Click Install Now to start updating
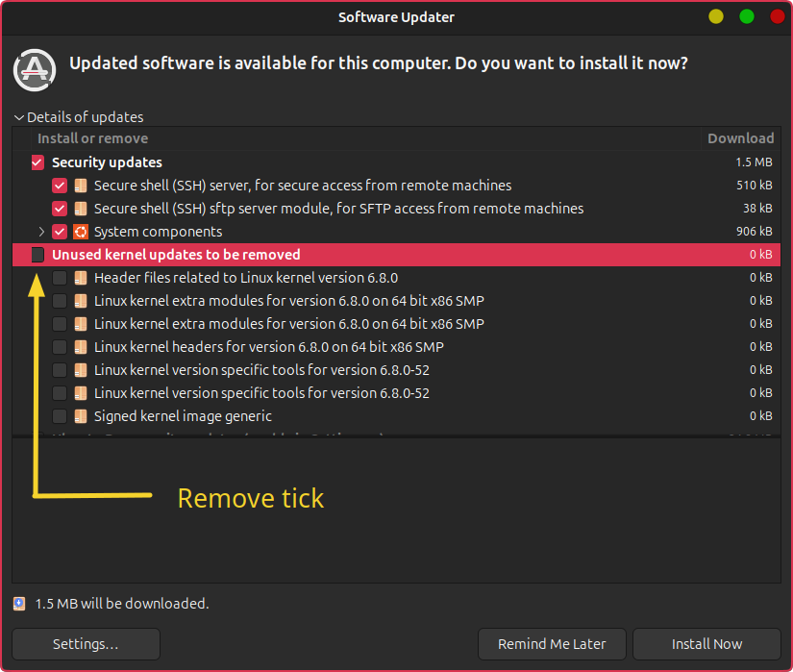The height and width of the screenshot is (672, 793). click(706, 643)
